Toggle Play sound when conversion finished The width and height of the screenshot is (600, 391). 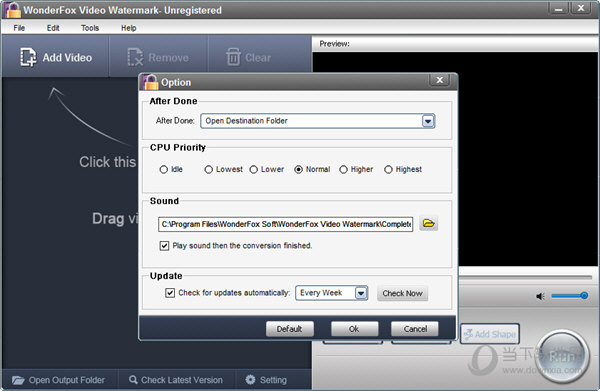point(164,246)
